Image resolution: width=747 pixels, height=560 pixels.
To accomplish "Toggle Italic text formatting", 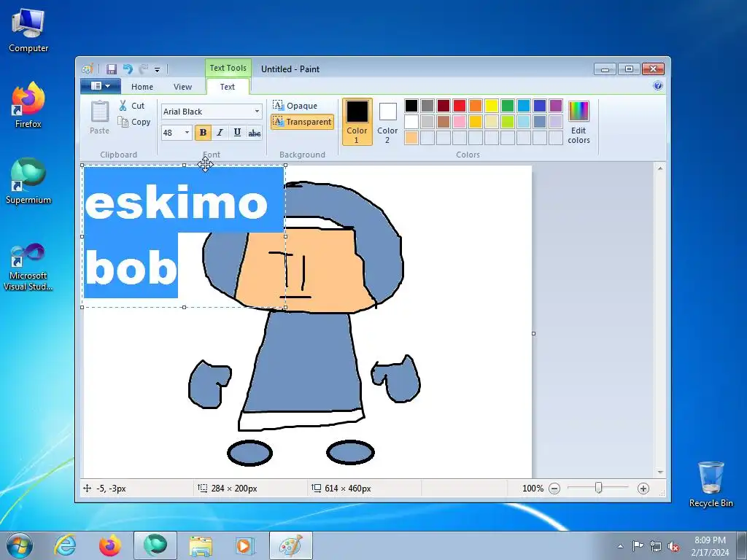I will (x=220, y=133).
